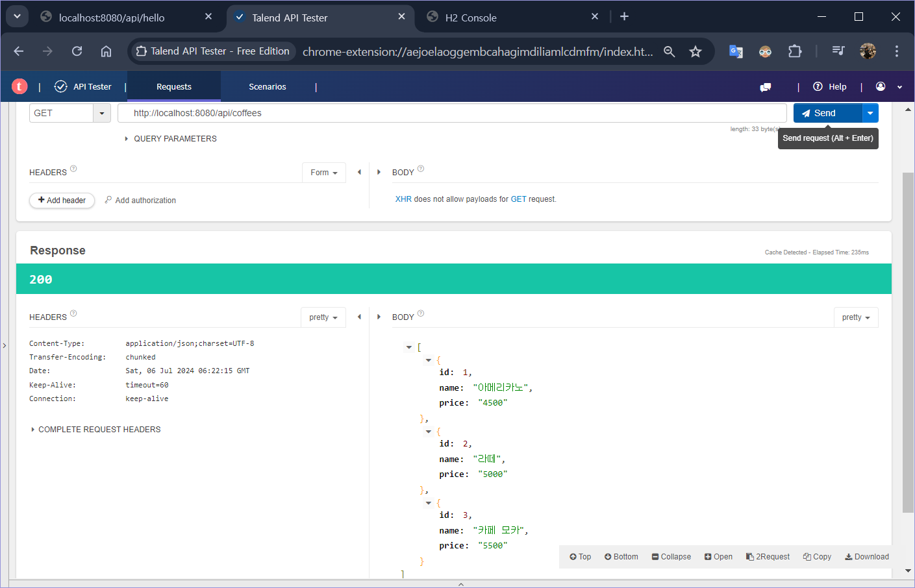Click the request HEADERS help icon
This screenshot has width=915, height=588.
(x=73, y=169)
